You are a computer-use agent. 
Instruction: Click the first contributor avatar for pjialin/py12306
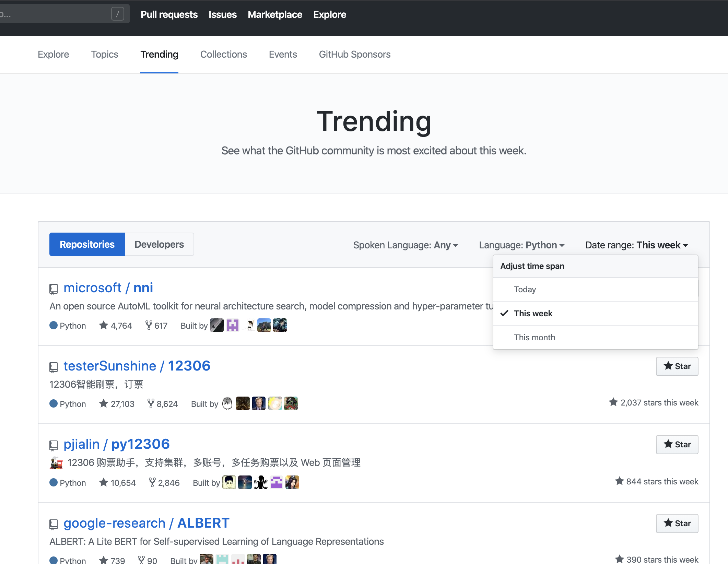(x=229, y=482)
